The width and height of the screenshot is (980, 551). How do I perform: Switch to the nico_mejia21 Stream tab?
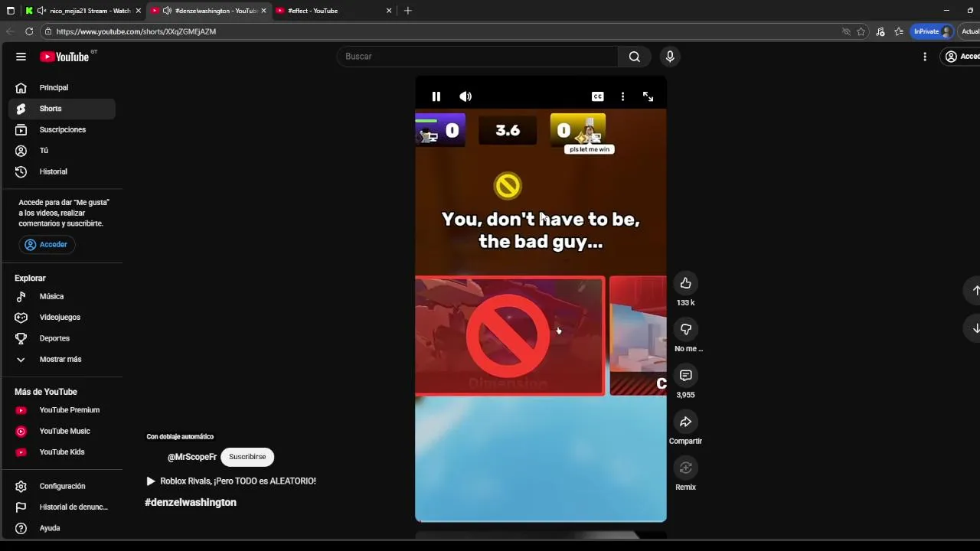coord(83,11)
